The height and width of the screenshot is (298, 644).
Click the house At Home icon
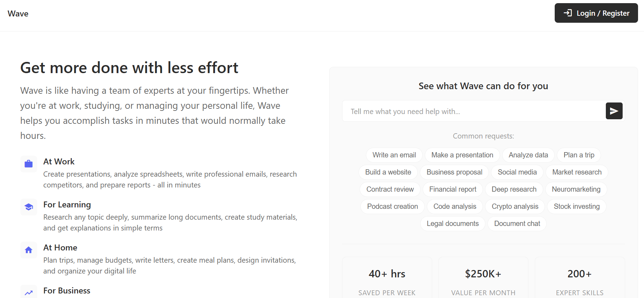29,250
